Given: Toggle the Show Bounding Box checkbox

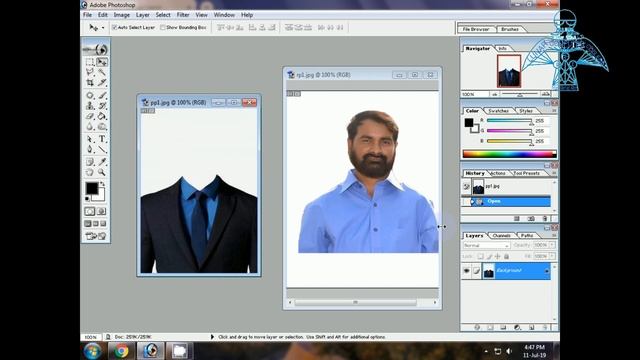Looking at the screenshot, I should tap(163, 27).
